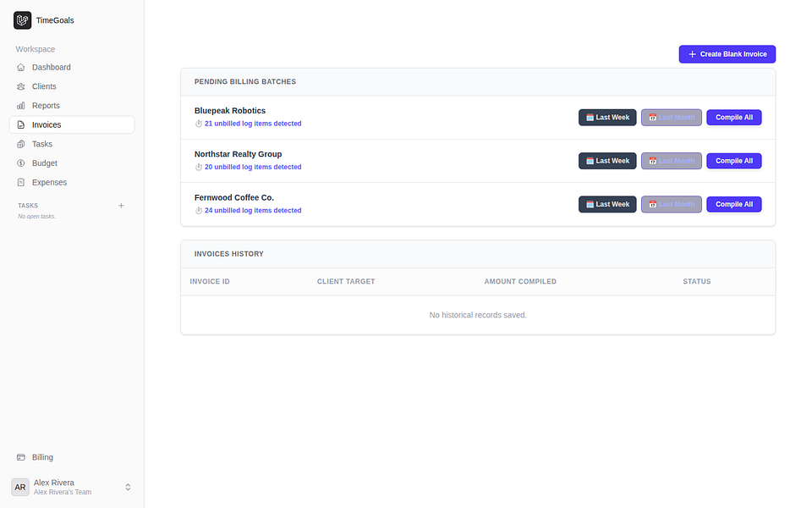The height and width of the screenshot is (508, 812).
Task: Click the Budget dollar icon
Action: 20,163
